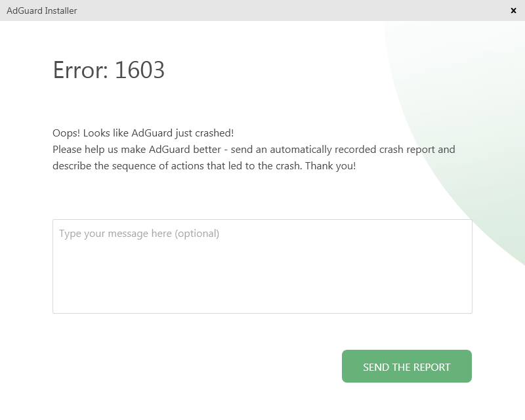
Task: Click the word 'SEND' on the green button
Action: click(x=376, y=367)
